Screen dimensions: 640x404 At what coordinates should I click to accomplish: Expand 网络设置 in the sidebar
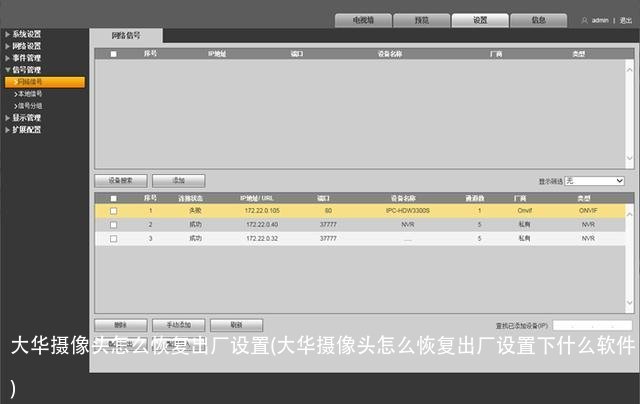[26, 46]
